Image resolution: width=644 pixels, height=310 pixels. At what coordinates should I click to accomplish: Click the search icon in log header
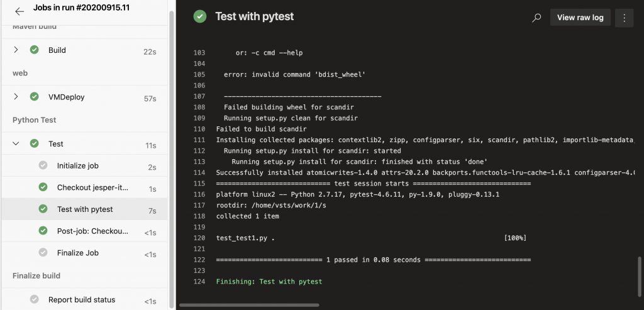point(536,18)
